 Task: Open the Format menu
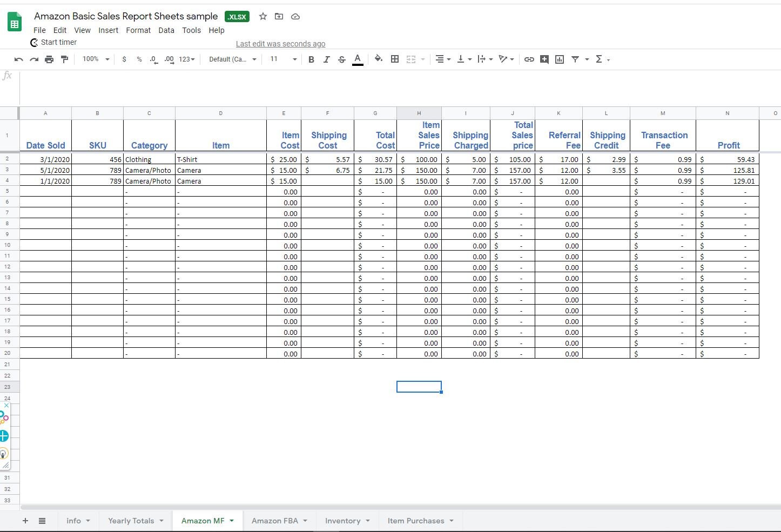[x=138, y=30]
